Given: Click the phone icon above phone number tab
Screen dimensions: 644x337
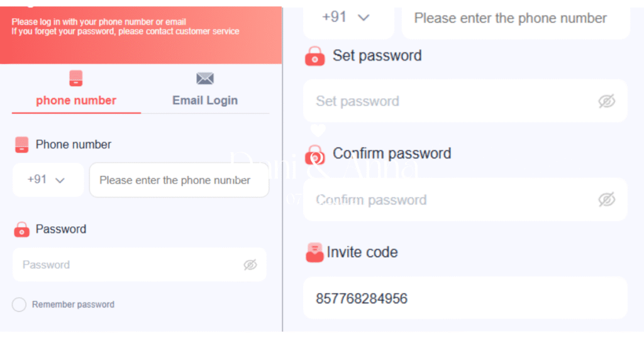Looking at the screenshot, I should coord(76,79).
